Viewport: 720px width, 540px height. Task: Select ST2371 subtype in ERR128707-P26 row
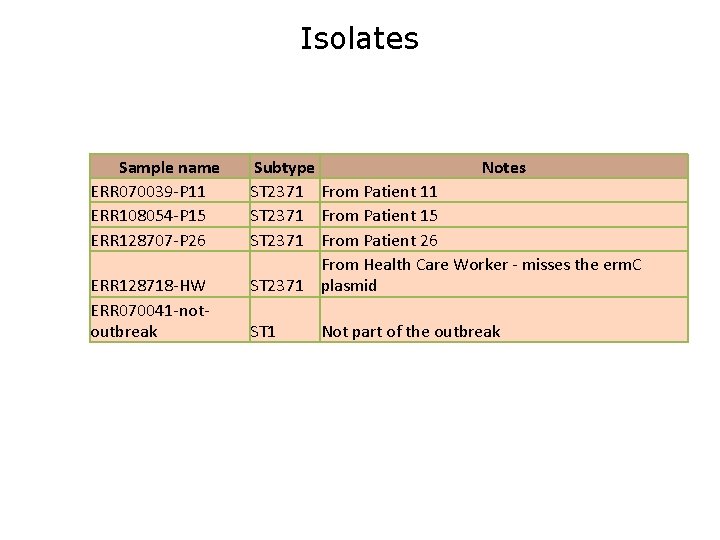pyautogui.click(x=277, y=240)
